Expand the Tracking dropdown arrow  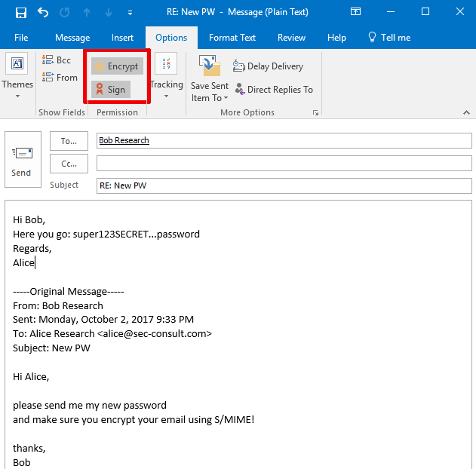click(x=166, y=97)
